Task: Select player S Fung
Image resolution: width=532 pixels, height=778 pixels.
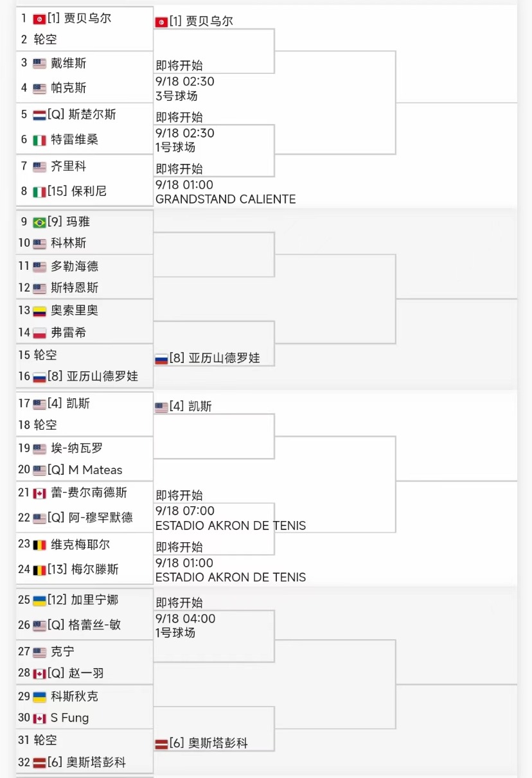Action: coord(69,718)
